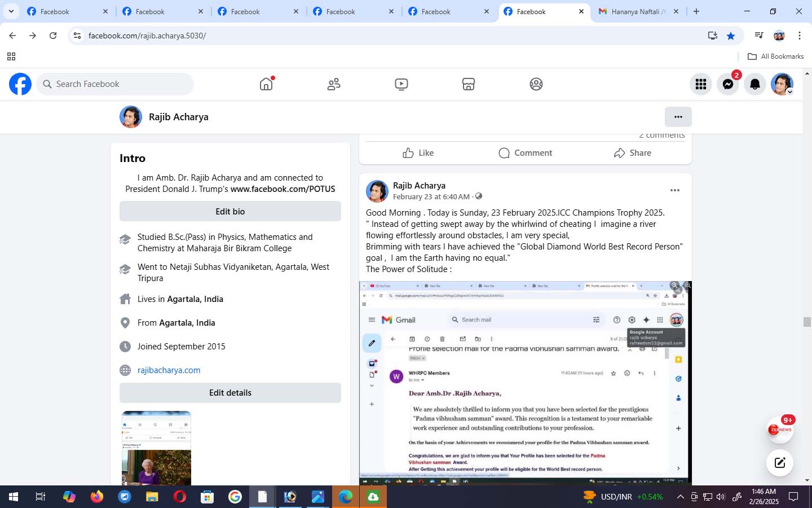Open the Groups icon in navigation
This screenshot has width=812, height=508.
pyautogui.click(x=536, y=84)
